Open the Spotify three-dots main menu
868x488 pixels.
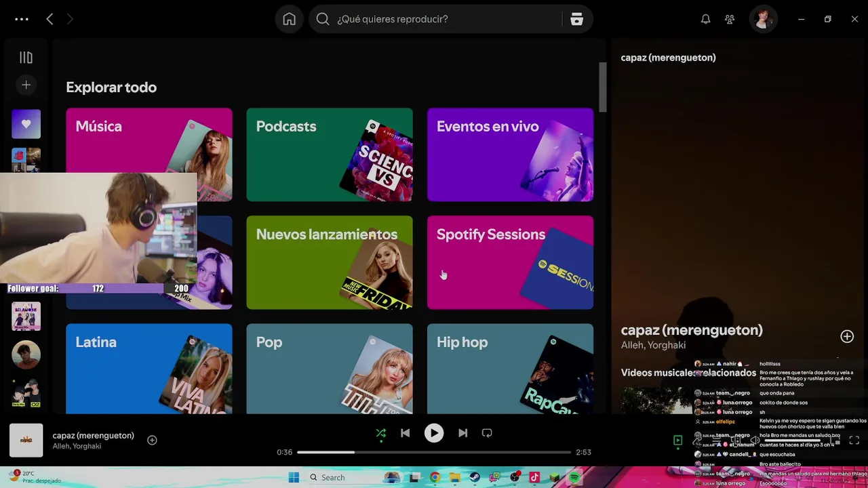pos(22,19)
